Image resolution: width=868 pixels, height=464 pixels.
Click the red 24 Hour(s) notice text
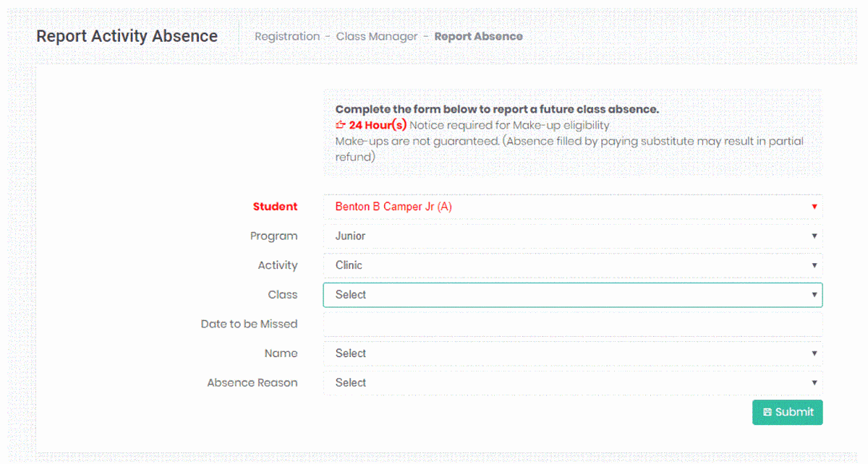pyautogui.click(x=378, y=126)
